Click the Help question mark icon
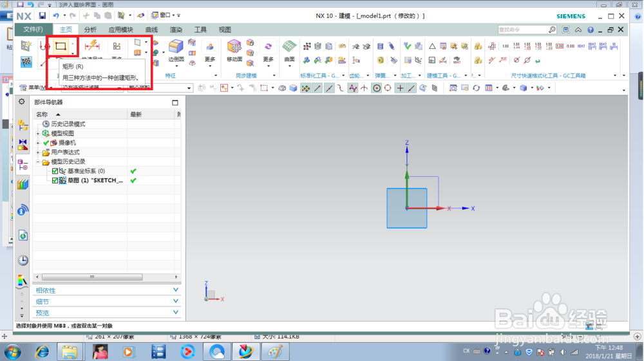644x361 pixels. pos(590,30)
